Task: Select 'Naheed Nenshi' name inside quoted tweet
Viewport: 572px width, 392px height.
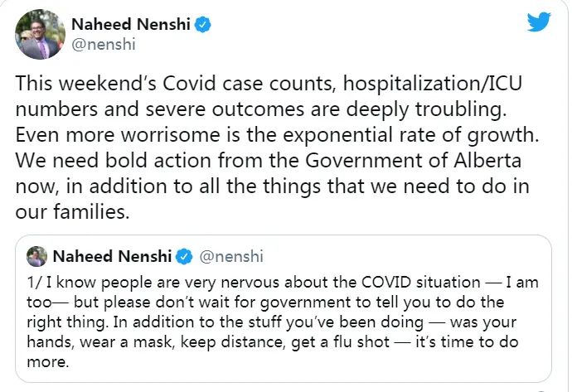Action: tap(113, 256)
